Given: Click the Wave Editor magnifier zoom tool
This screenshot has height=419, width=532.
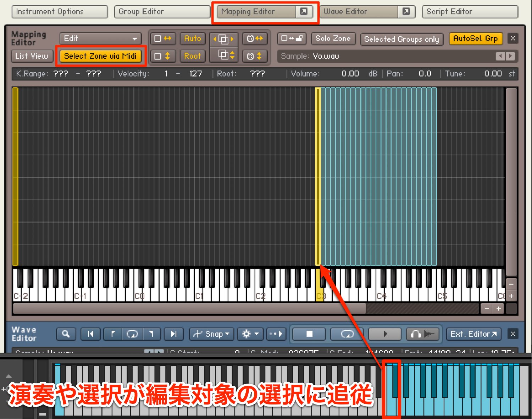Looking at the screenshot, I should point(66,334).
